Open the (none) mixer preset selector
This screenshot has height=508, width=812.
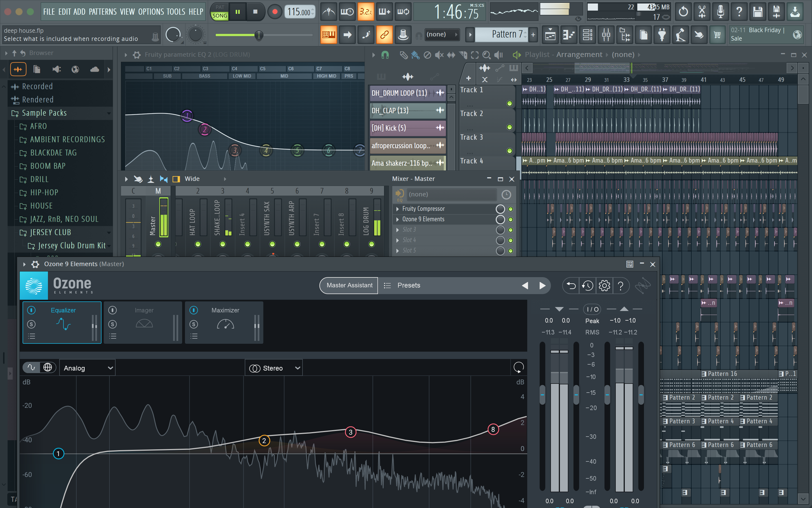tap(452, 194)
